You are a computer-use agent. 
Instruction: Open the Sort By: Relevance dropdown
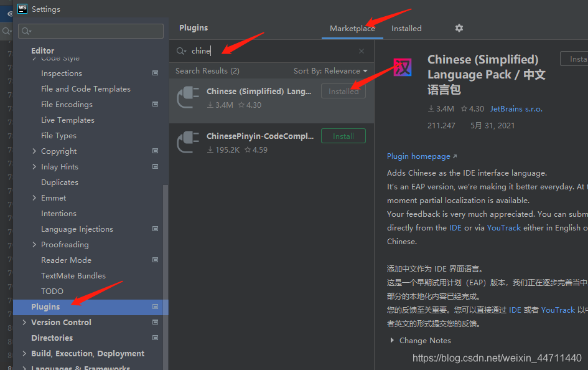(x=330, y=71)
